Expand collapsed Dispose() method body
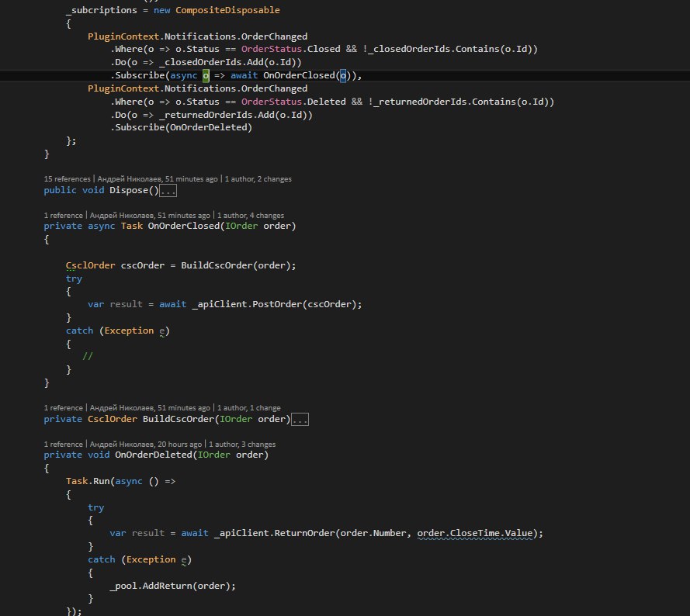Image resolution: width=690 pixels, height=616 pixels. (x=168, y=191)
